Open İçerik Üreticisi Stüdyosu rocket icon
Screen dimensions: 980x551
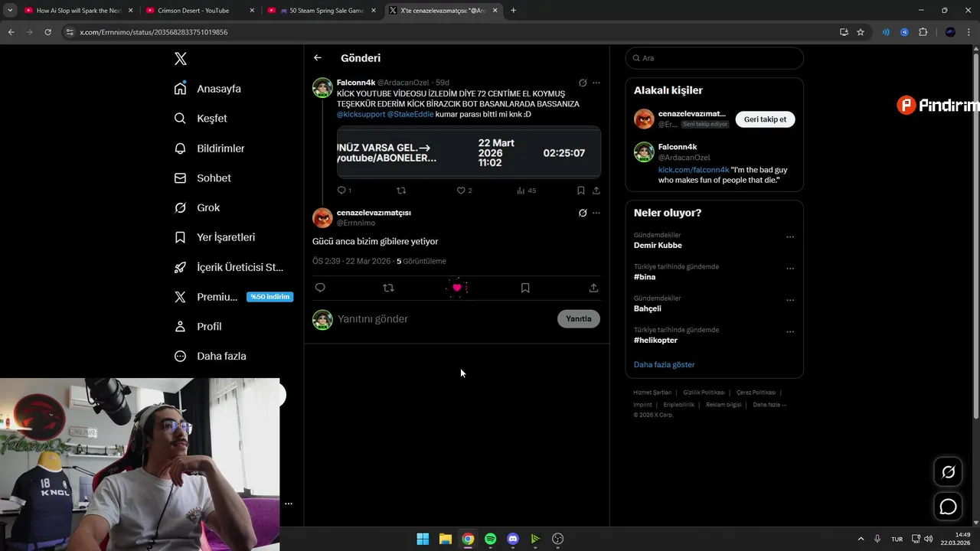180,267
